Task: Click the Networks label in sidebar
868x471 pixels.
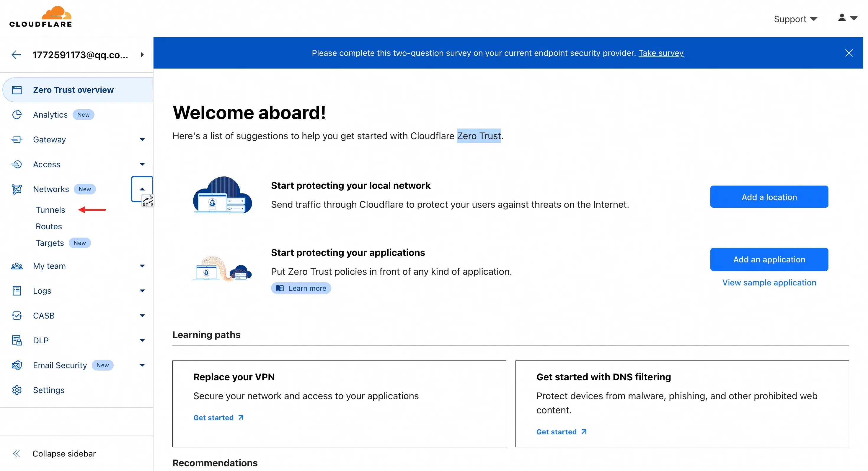Action: [x=51, y=189]
